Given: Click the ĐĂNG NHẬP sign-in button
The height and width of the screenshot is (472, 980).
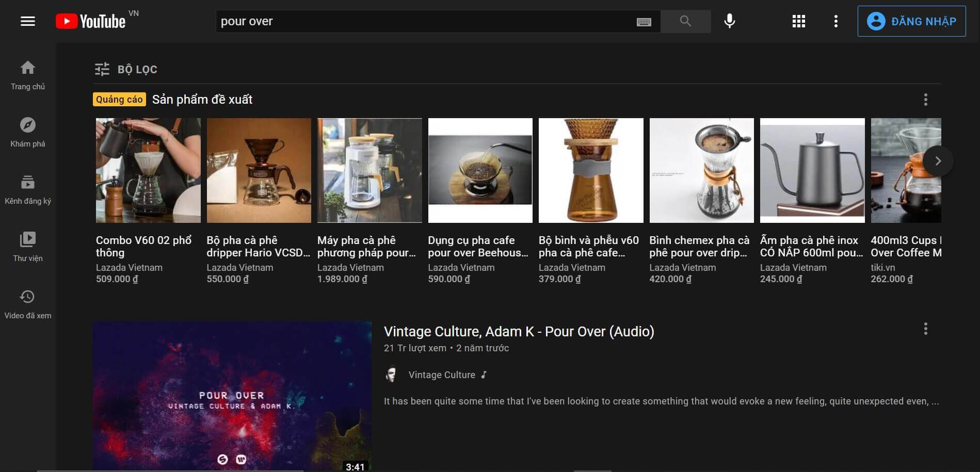Looking at the screenshot, I should (x=911, y=21).
